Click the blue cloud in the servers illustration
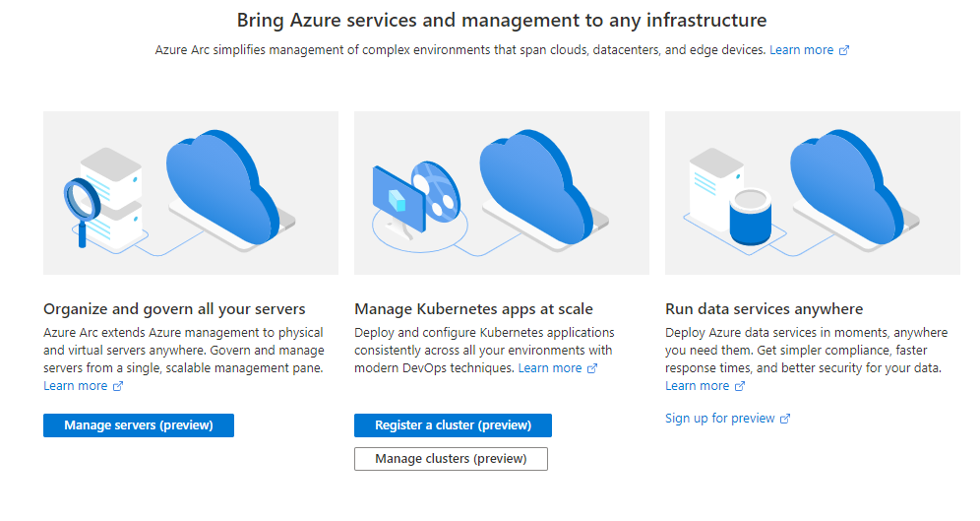 point(223,186)
